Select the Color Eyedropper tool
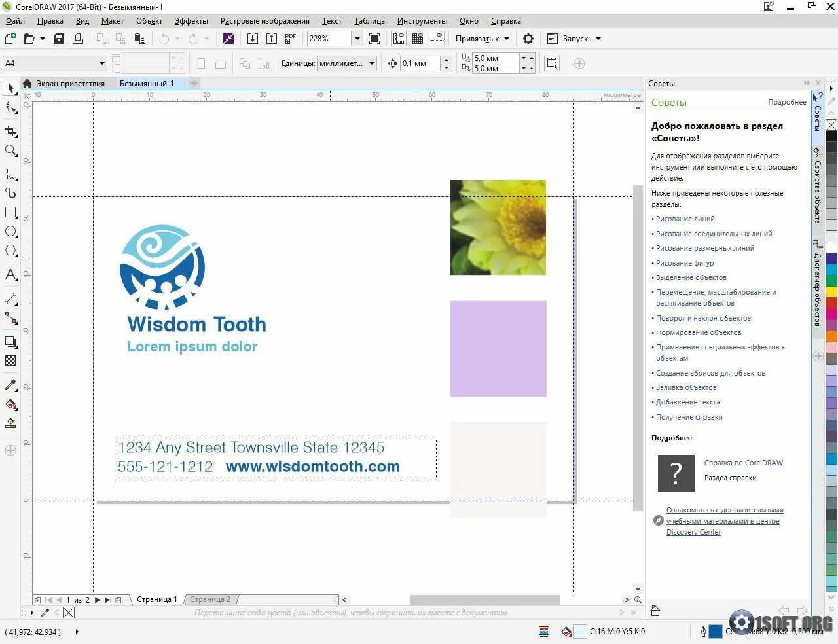 pos(10,385)
